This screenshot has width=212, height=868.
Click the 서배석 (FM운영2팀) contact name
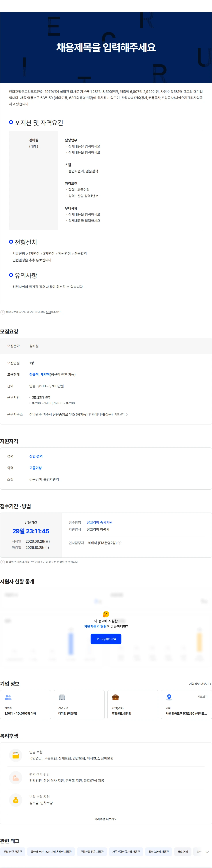[102, 543]
